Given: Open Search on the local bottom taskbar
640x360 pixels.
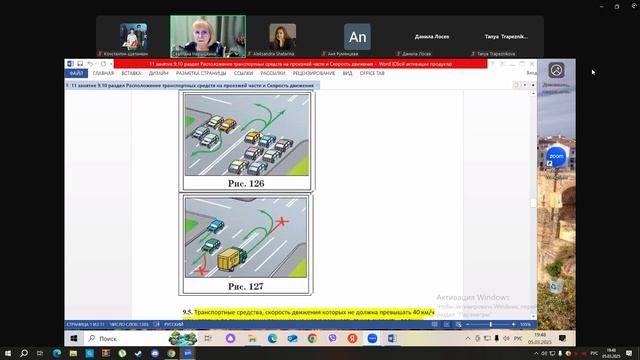Looking at the screenshot, I should tap(24, 353).
